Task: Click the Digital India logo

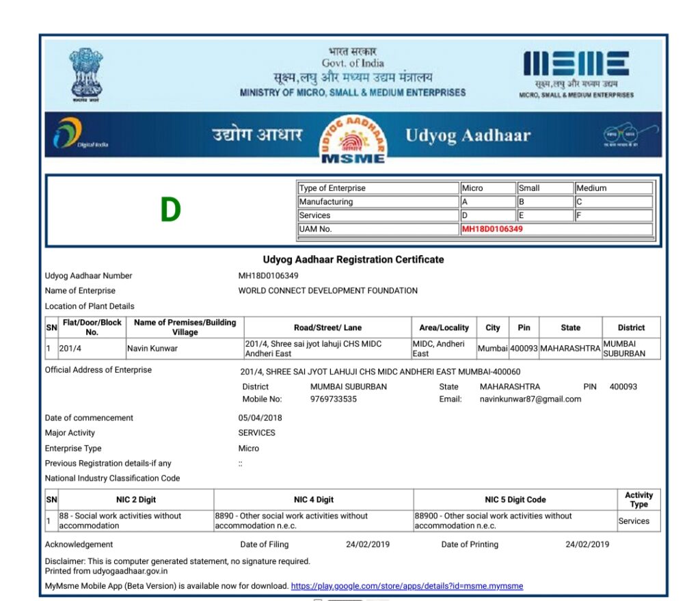Action: click(x=75, y=134)
